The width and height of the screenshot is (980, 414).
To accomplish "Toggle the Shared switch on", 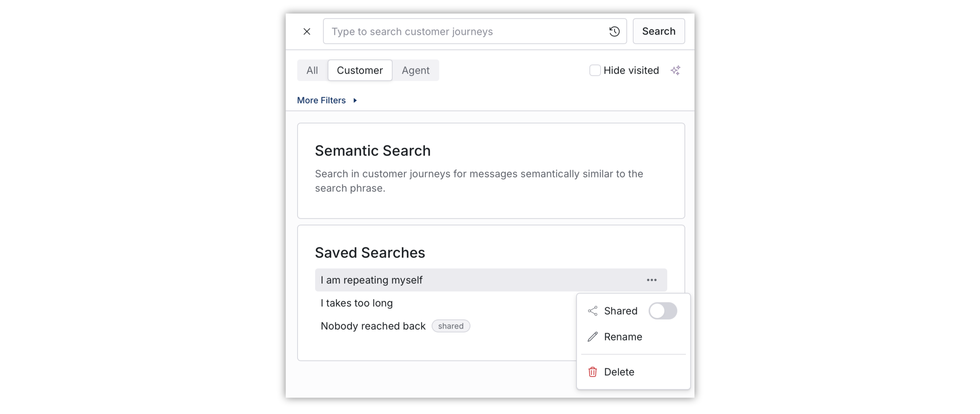I will [663, 311].
